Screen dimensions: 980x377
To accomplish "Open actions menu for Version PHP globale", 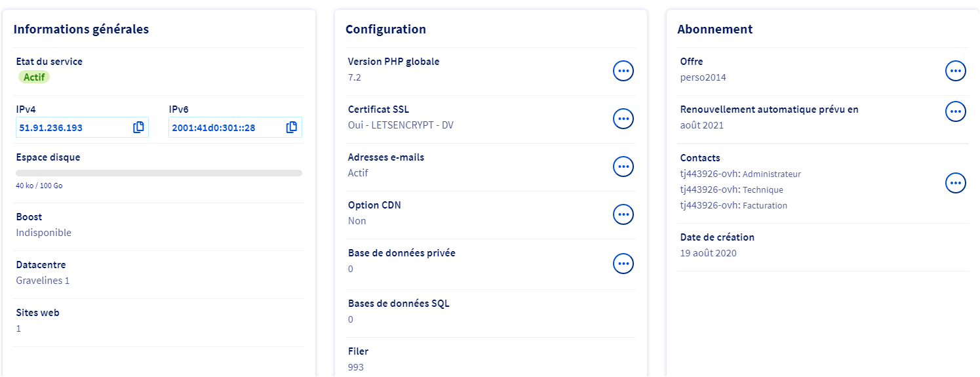I will pyautogui.click(x=623, y=71).
